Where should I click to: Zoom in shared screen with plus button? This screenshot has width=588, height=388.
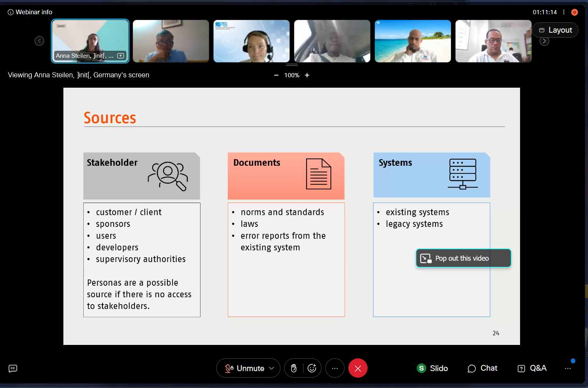[307, 75]
